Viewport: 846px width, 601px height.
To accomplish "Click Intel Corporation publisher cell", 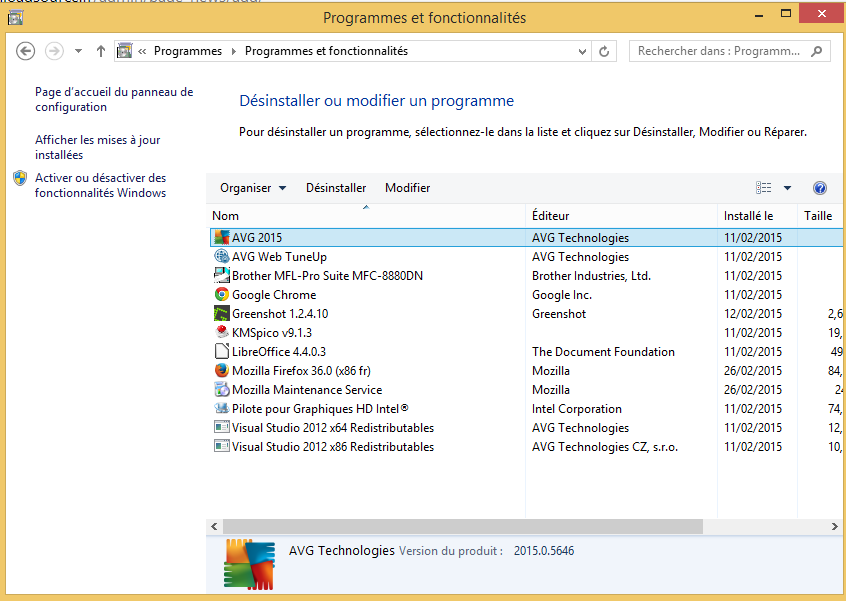I will (577, 409).
